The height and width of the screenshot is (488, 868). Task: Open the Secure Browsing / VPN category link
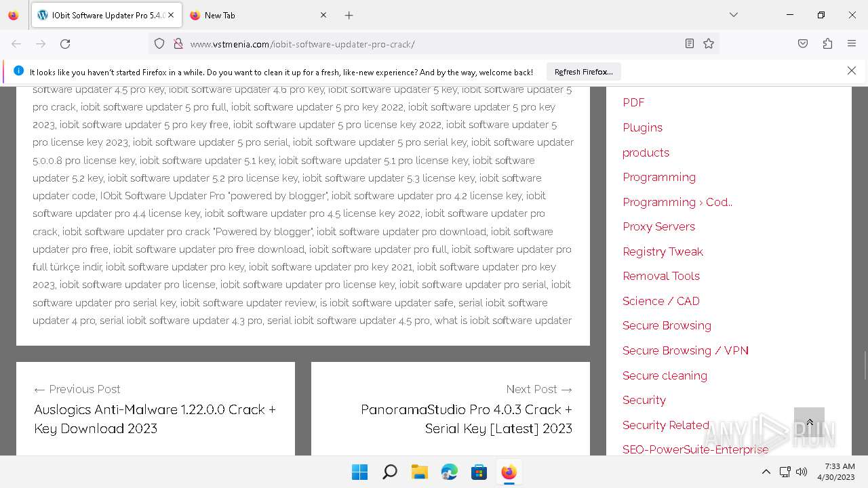click(x=686, y=350)
